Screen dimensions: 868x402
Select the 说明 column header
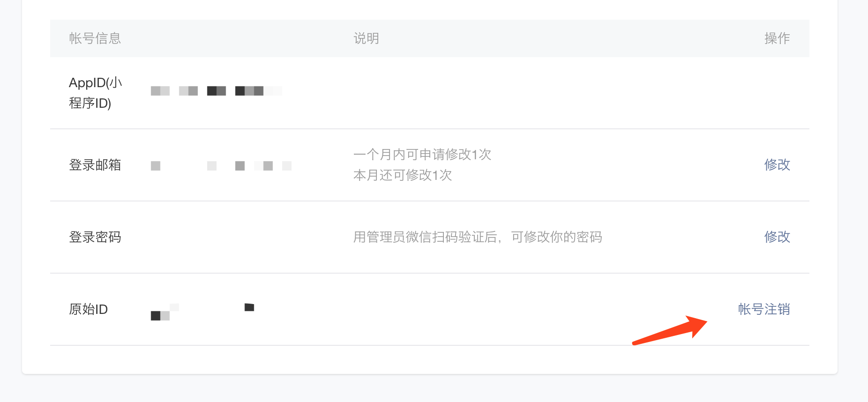(366, 38)
